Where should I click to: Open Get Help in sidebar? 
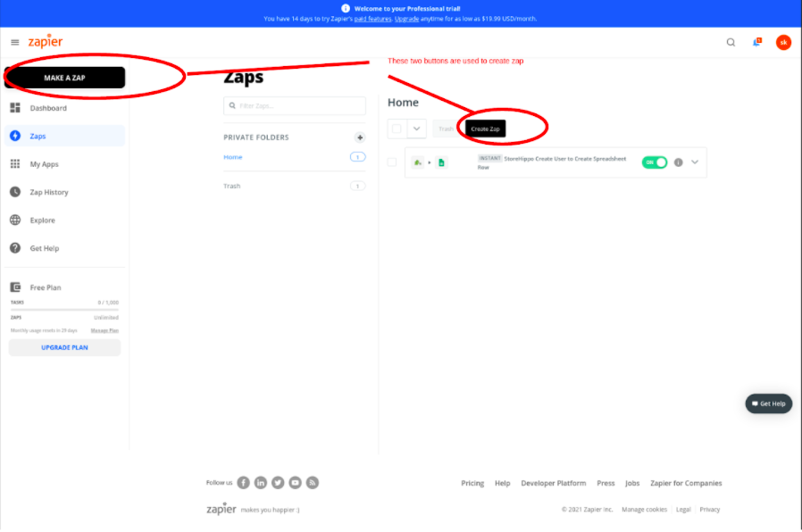click(64, 248)
